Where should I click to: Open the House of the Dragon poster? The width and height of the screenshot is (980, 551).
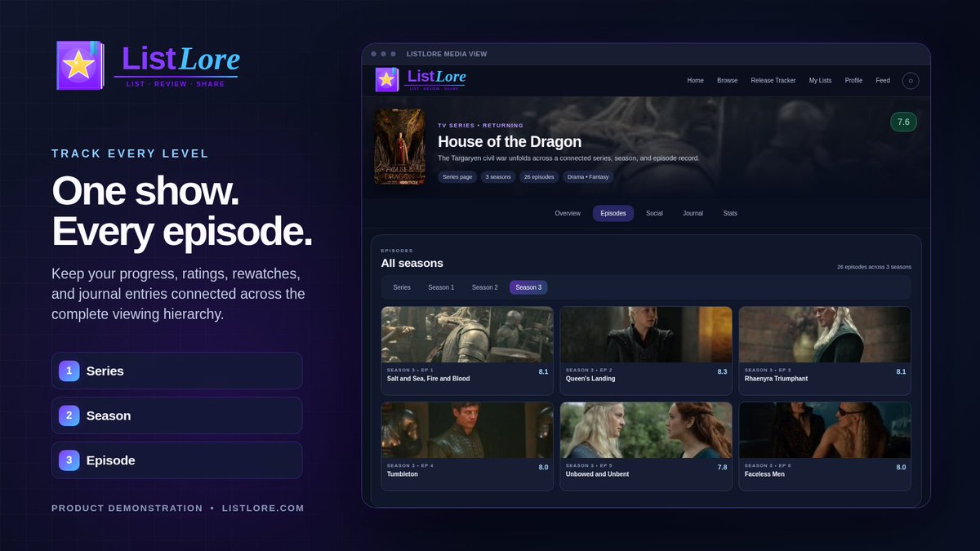pyautogui.click(x=399, y=147)
